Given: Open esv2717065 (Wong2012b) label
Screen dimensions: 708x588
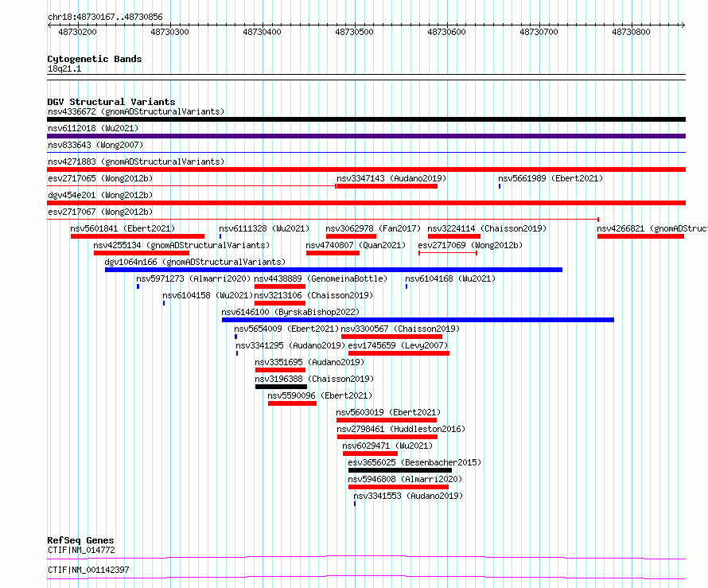Looking at the screenshot, I should 100,178.
